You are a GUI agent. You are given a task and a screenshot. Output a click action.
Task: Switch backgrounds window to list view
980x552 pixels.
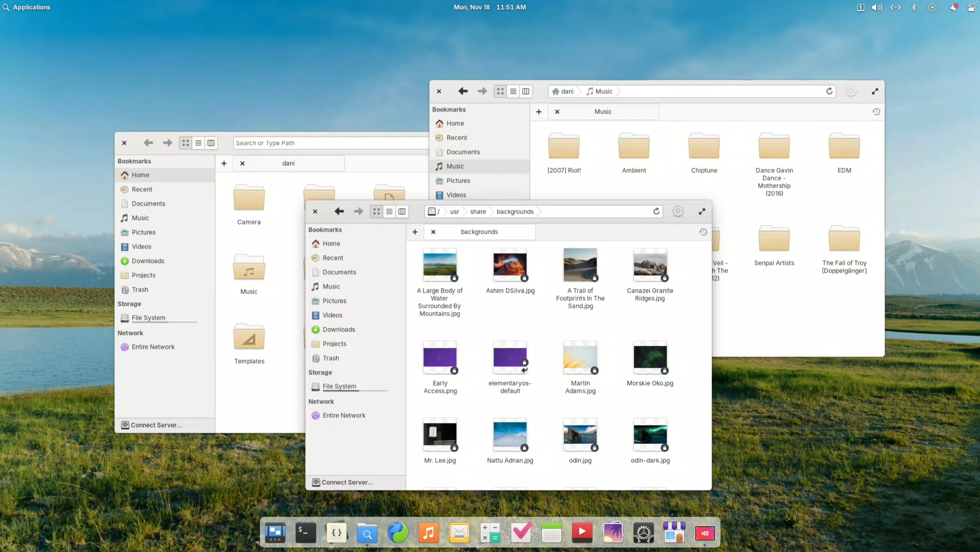tap(389, 211)
